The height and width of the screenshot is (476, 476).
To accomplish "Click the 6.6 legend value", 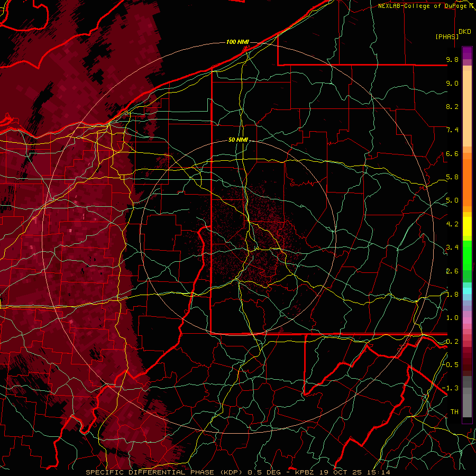I will click(452, 153).
